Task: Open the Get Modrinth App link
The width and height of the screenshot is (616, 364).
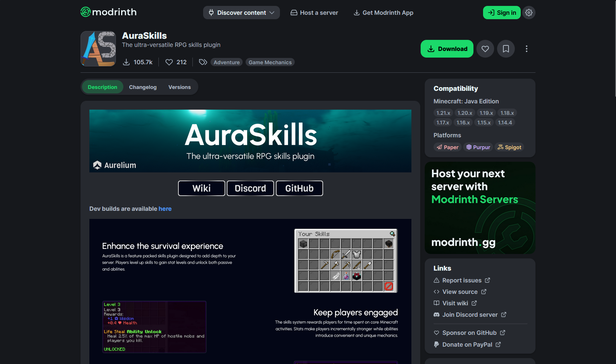Action: coord(383,13)
